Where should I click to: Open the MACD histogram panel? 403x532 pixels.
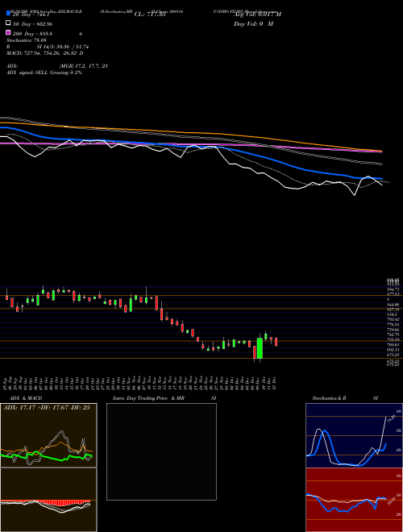tap(48, 500)
